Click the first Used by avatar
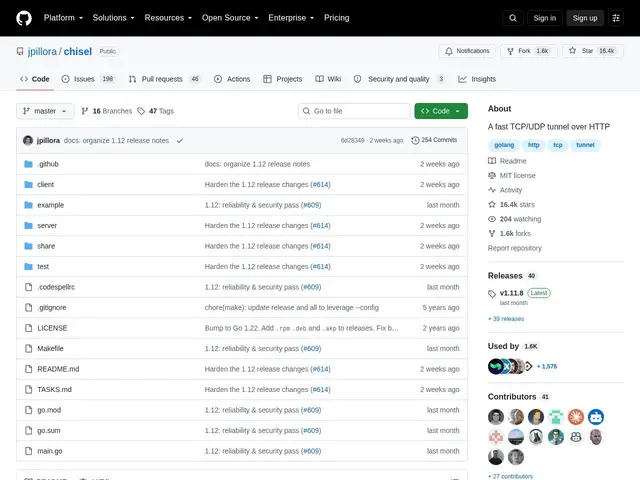The width and height of the screenshot is (640, 480). [496, 366]
